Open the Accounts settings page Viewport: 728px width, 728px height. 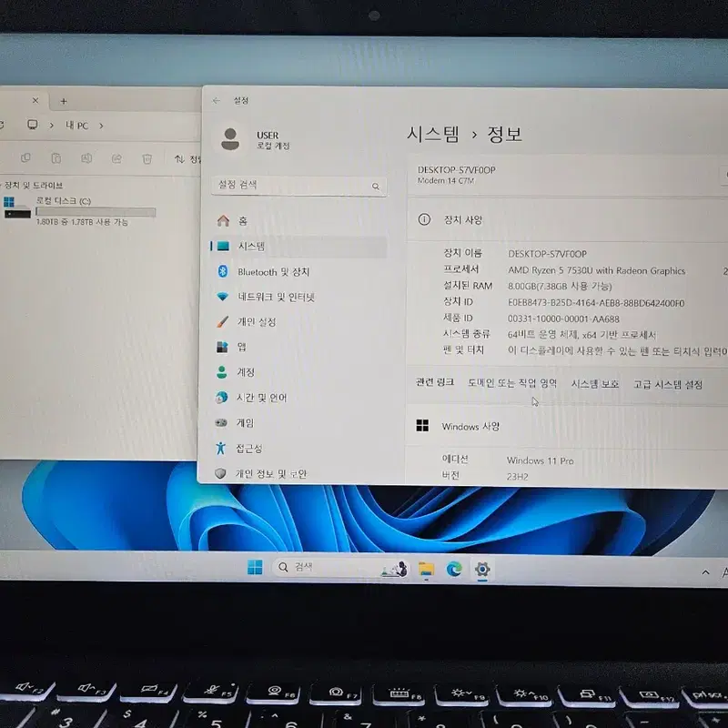coord(298,372)
